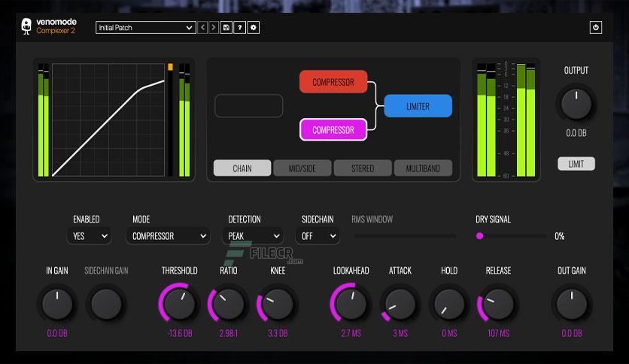Switch to the Stereo tab
This screenshot has height=364, width=629.
pos(363,168)
